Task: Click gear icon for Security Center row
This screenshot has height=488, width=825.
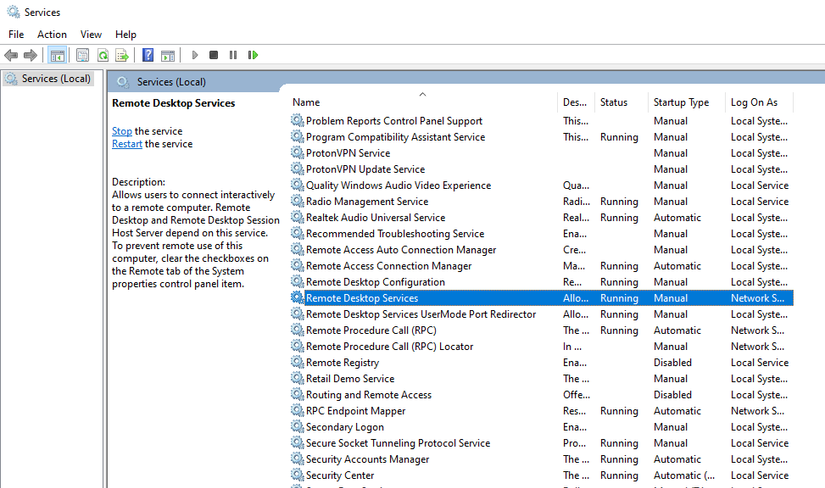Action: (x=297, y=475)
